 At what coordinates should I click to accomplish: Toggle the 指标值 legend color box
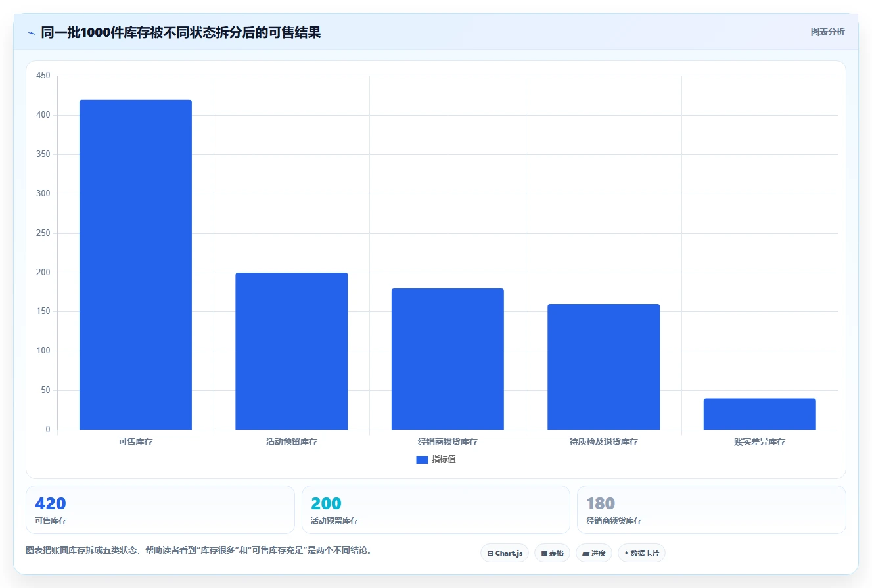(422, 460)
